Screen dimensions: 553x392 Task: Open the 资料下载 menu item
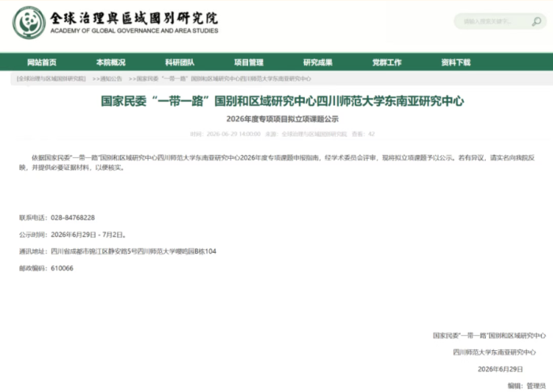coord(456,62)
